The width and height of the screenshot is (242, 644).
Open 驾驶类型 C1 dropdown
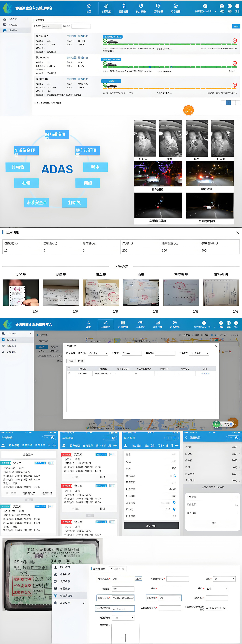coord(170,598)
